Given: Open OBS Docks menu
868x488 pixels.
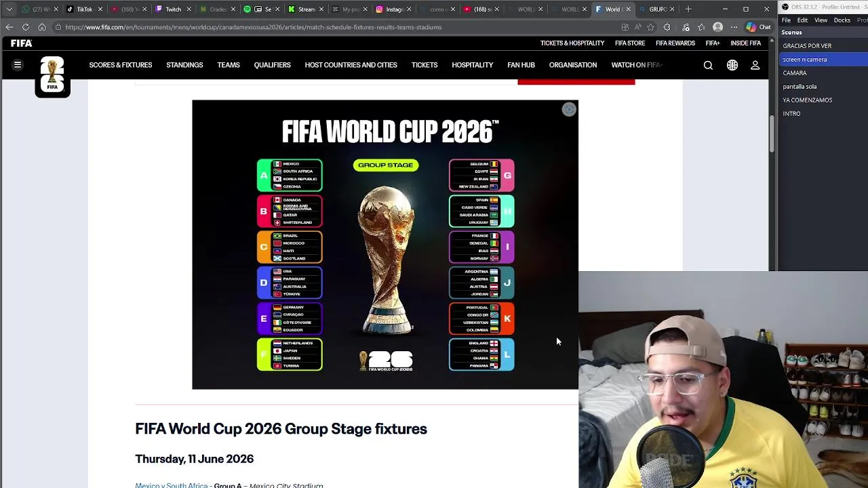Looking at the screenshot, I should [842, 20].
